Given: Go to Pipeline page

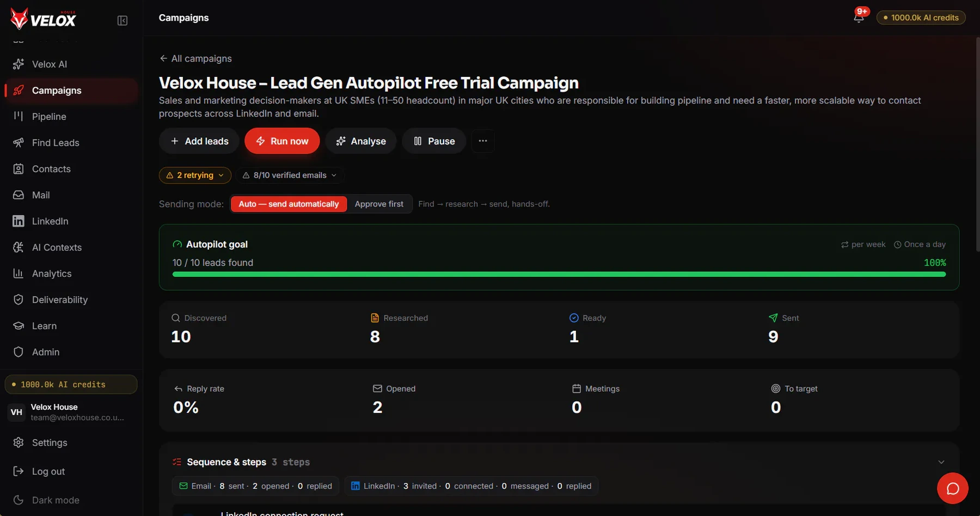Looking at the screenshot, I should pyautogui.click(x=71, y=117).
